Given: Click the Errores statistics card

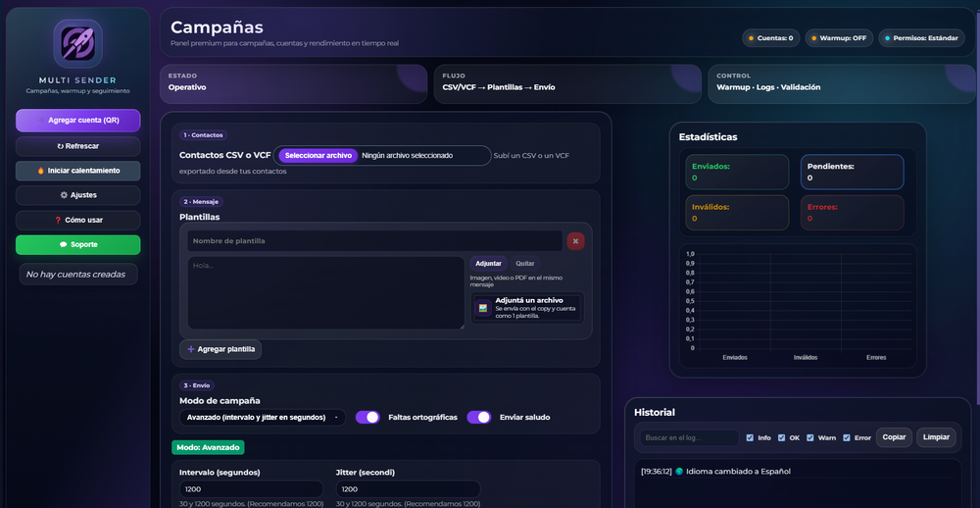Looking at the screenshot, I should tap(853, 213).
